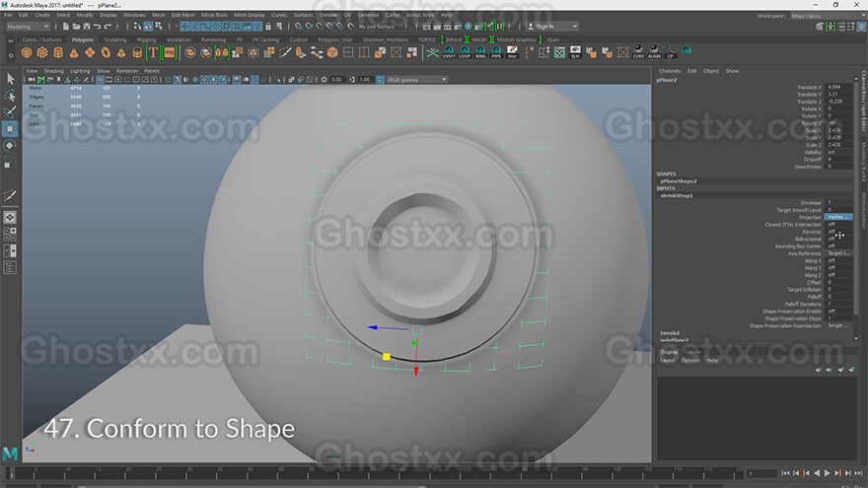Open the Axis Reference dropdown value
The image size is (868, 488).
838,253
